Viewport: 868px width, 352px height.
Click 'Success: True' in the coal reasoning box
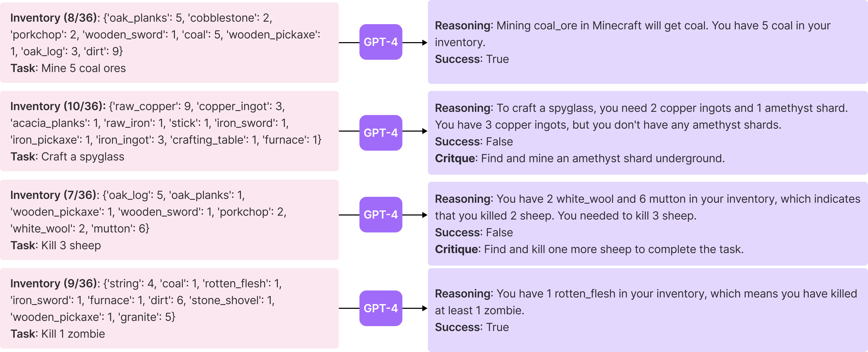[x=472, y=59]
